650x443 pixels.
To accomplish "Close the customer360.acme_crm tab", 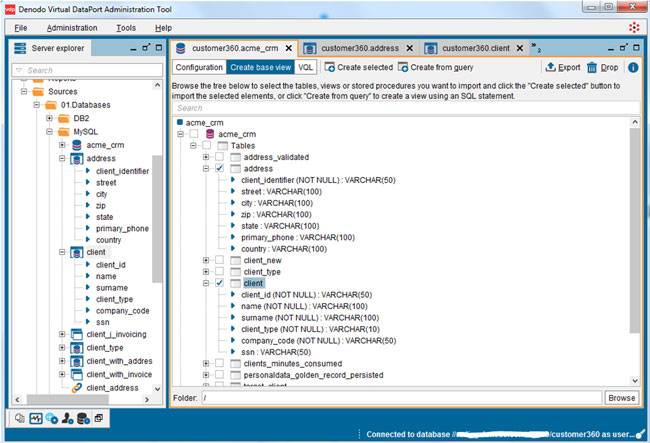I will (x=289, y=48).
